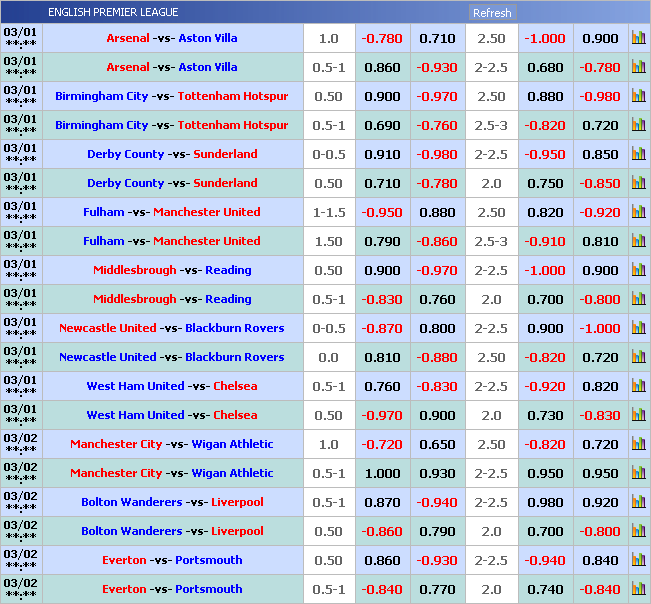
Task: Open stats chart for Fulham 1-1.5 handicap row
Action: [x=639, y=212]
